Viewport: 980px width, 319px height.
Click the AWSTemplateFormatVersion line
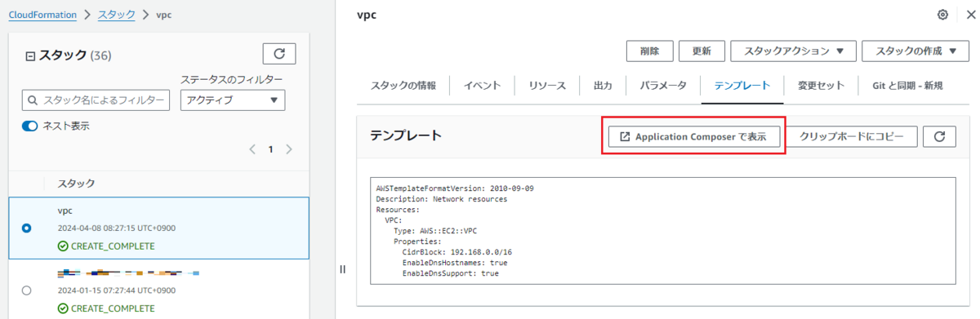[455, 188]
